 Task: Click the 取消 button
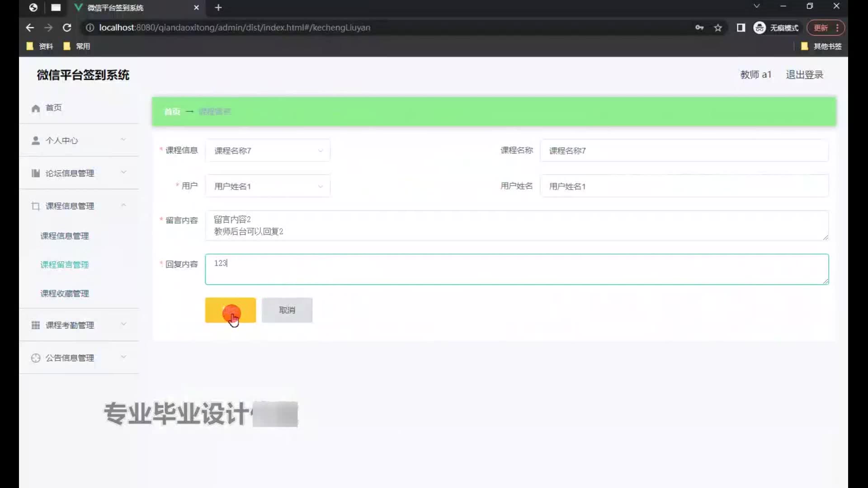(x=287, y=310)
